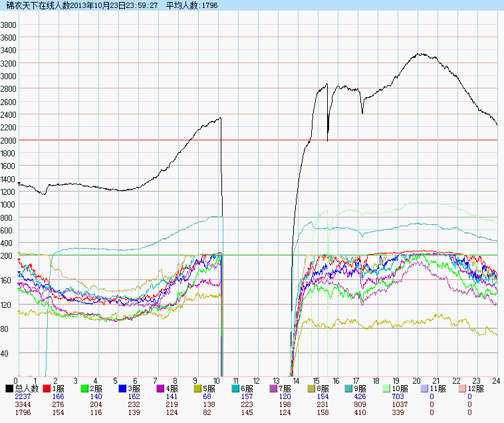Click the olive 5服 legend swatch
Viewport: 504px width, 423px height.
pyautogui.click(x=199, y=388)
